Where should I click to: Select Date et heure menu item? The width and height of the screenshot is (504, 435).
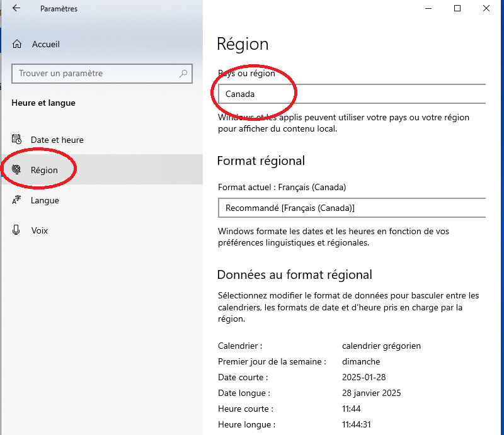tap(102, 140)
